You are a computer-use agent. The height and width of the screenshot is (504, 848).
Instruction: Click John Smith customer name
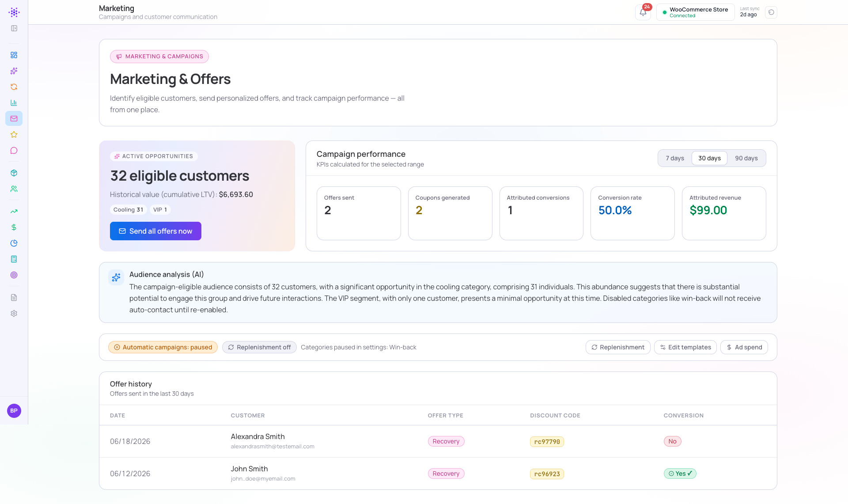(x=249, y=469)
